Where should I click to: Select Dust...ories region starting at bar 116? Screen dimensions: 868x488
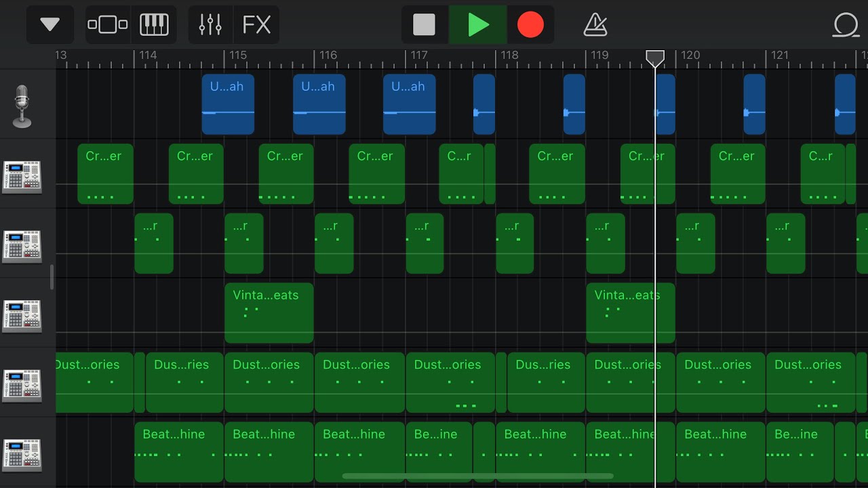[359, 382]
